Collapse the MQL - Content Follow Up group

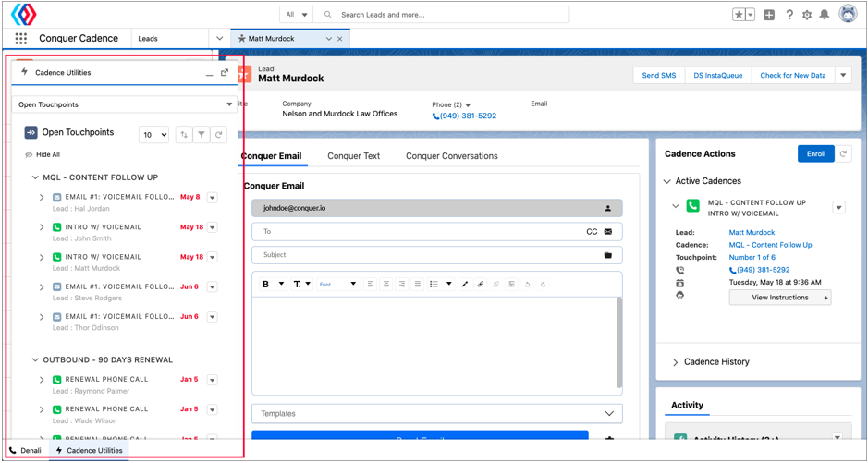[36, 177]
